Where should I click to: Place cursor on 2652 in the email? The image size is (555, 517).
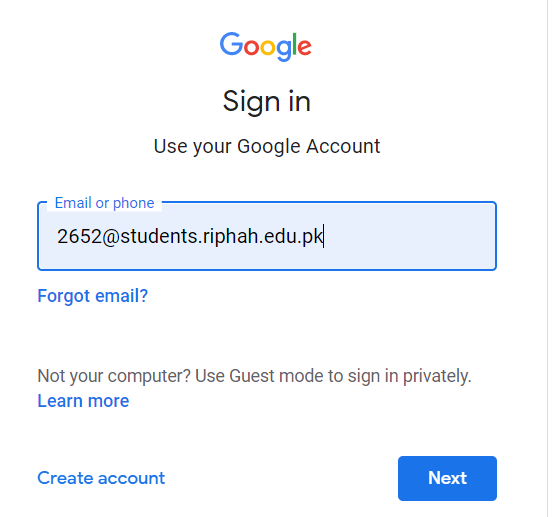coord(79,236)
